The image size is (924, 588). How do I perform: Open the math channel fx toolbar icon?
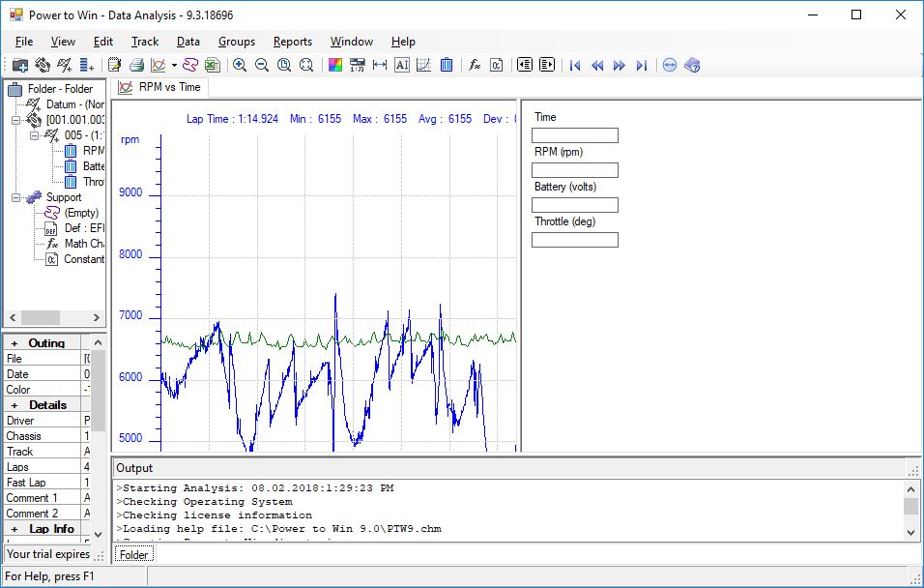pos(475,65)
